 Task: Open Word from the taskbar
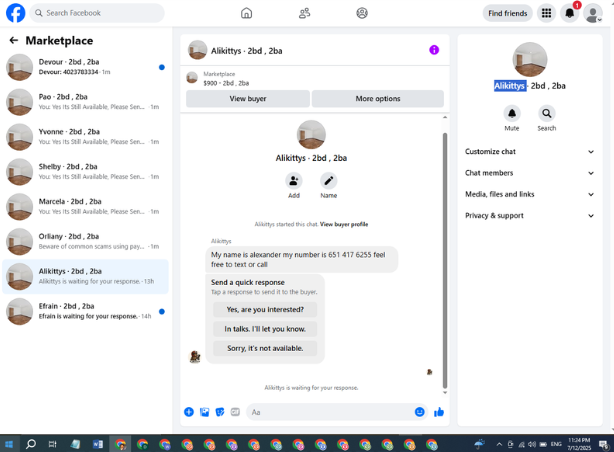point(98,444)
